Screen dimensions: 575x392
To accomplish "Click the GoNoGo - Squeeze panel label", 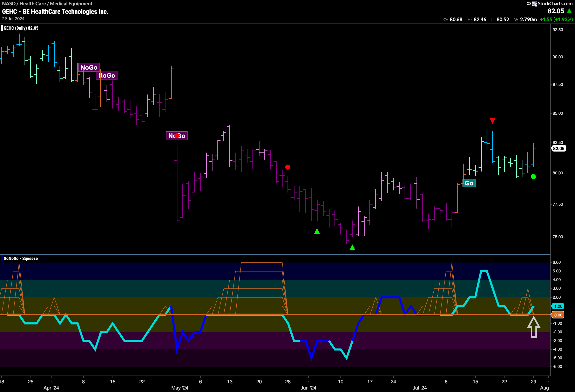I will 21,258.
